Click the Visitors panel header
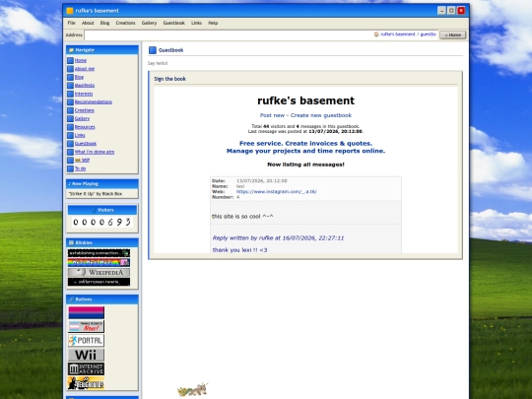Screen dimensions: 532x399 click(102, 211)
